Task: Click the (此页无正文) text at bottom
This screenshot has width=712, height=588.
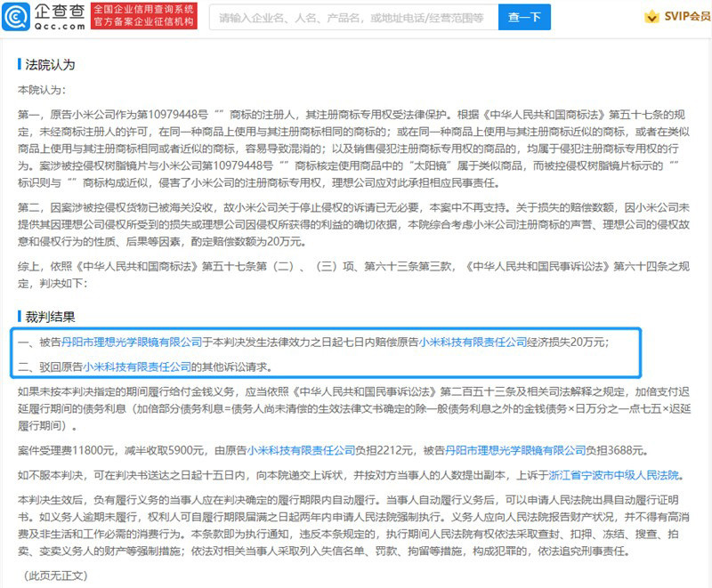Action: (x=54, y=576)
